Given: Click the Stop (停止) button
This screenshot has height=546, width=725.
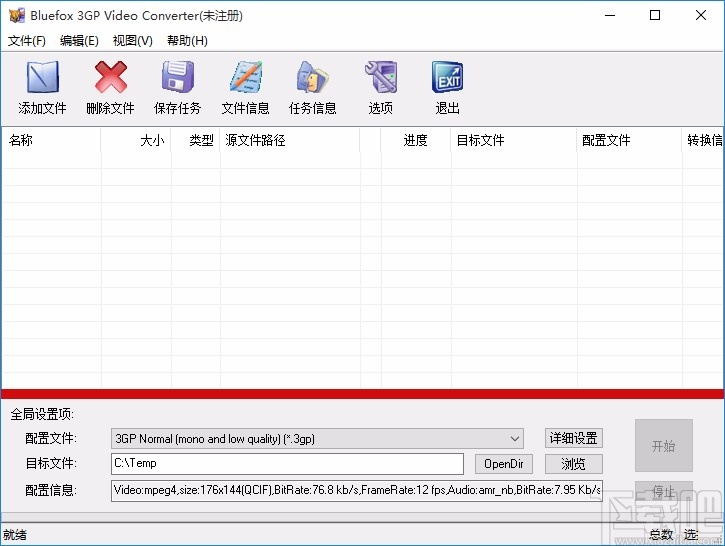Looking at the screenshot, I should [664, 491].
